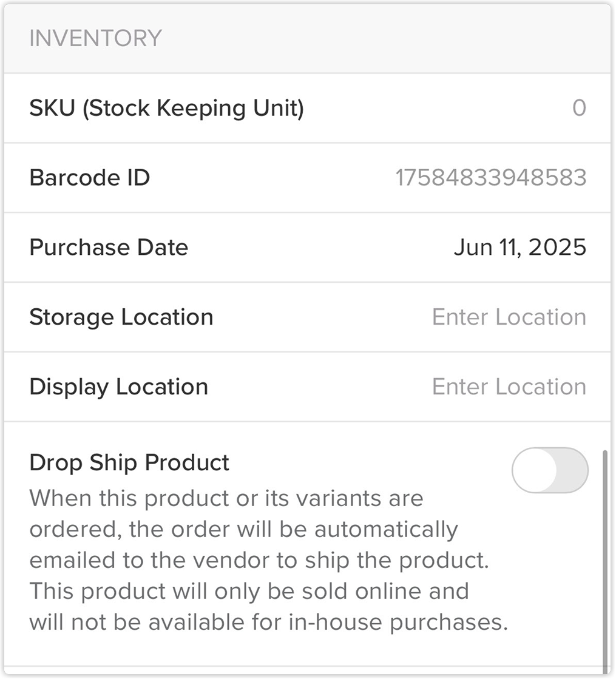
Task: Click the Purchase Date label
Action: pyautogui.click(x=109, y=247)
